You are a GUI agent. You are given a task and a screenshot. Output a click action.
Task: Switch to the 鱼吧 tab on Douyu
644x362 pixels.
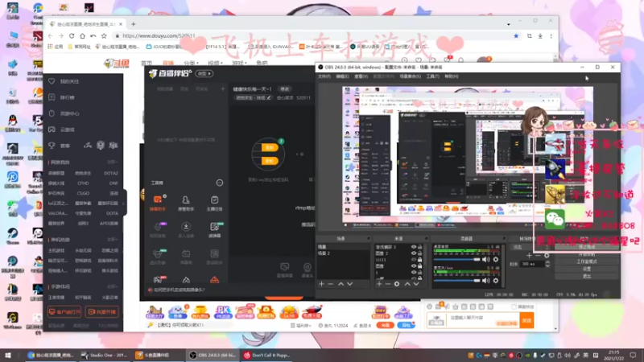[x=262, y=63]
